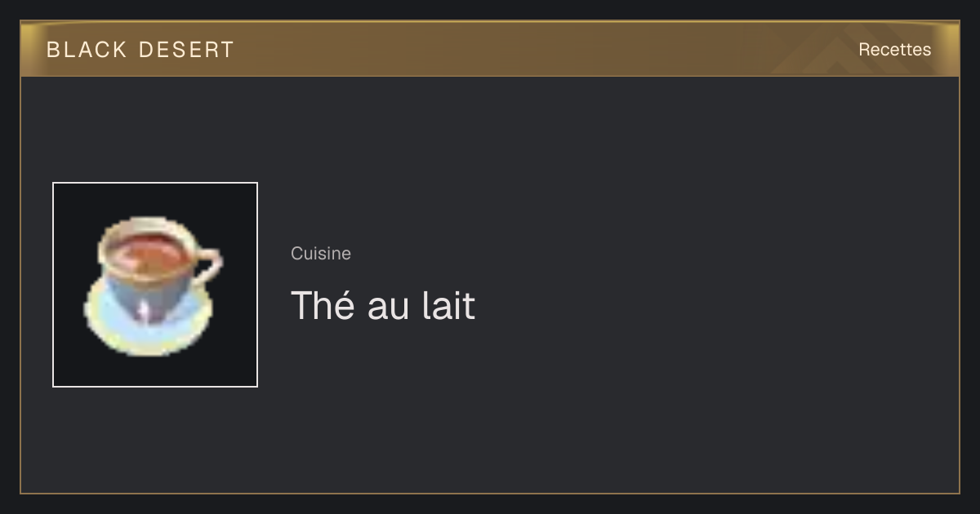
Task: Select the Cuisine category label
Action: (x=321, y=254)
